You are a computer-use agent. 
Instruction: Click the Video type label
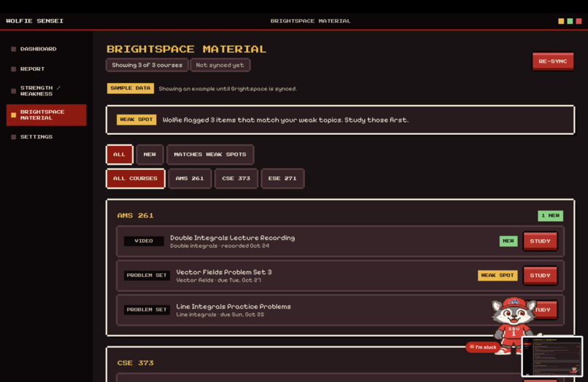[x=144, y=241]
